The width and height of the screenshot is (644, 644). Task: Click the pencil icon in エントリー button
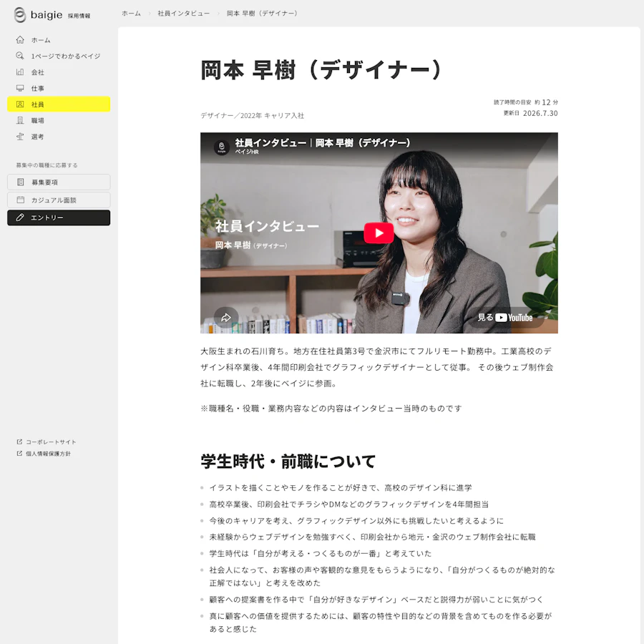pos(20,218)
